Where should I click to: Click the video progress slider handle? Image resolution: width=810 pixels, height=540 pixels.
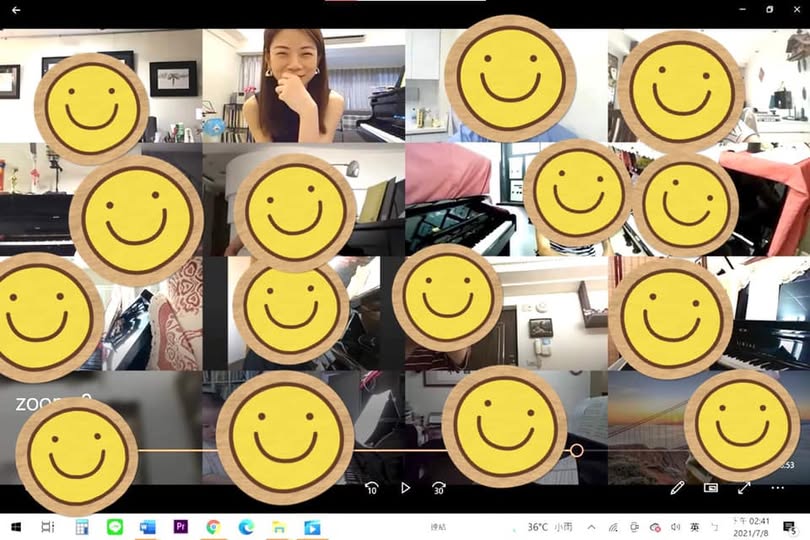576,451
